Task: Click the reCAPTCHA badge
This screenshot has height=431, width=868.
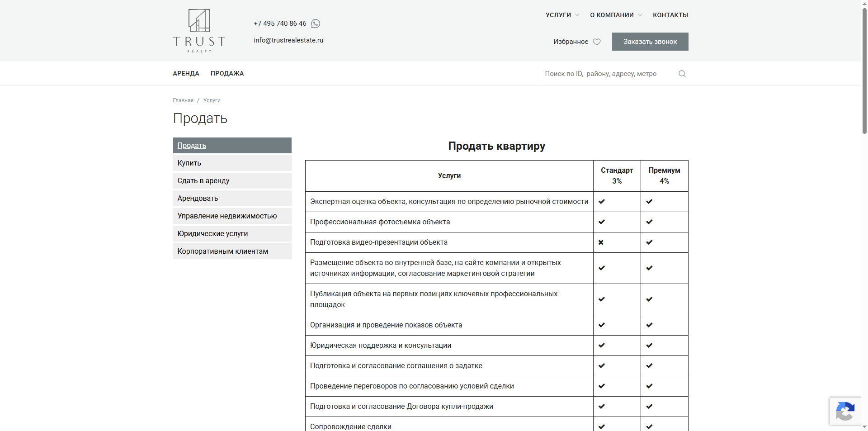Action: click(x=845, y=411)
